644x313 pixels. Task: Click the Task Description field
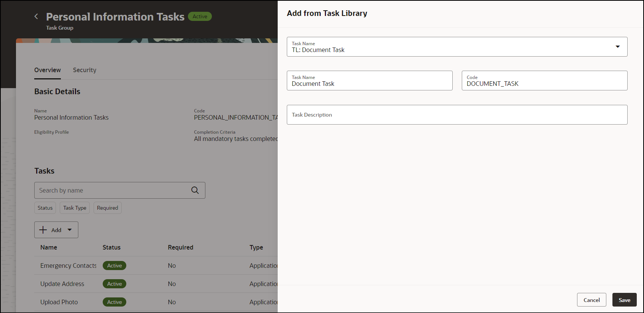pos(457,115)
